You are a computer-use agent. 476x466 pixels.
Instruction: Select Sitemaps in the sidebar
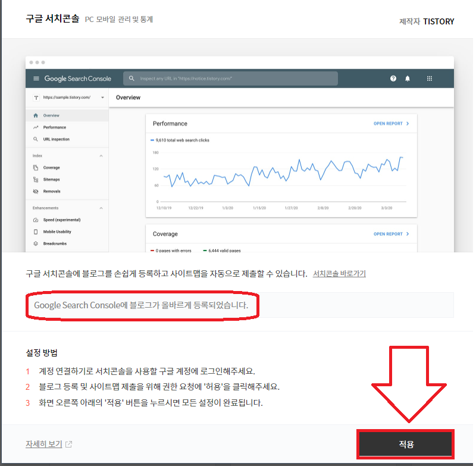click(67, 179)
